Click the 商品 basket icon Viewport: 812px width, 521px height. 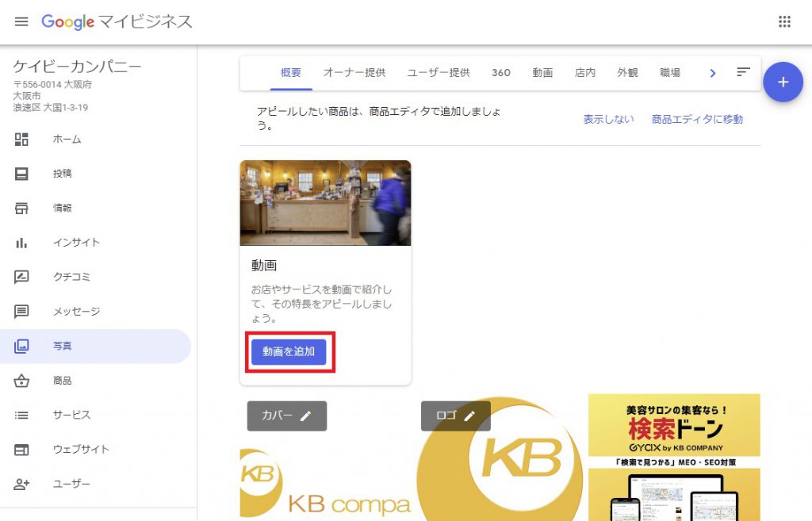[21, 381]
